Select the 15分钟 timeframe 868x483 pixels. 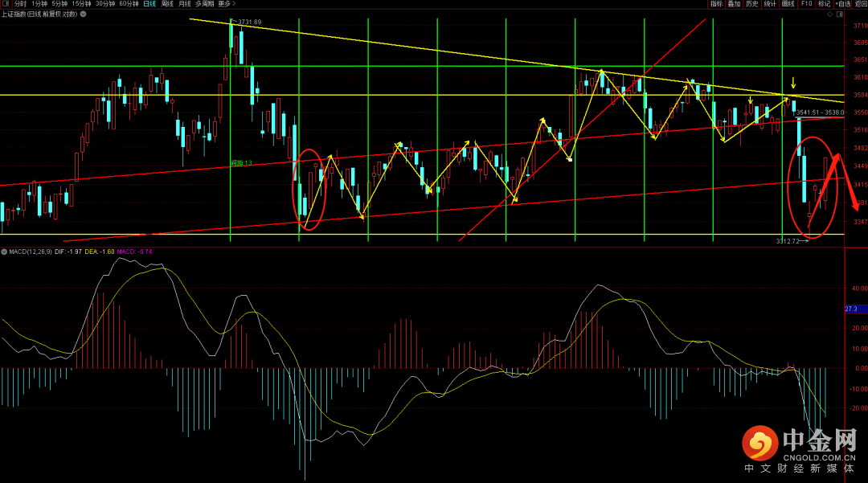(81, 4)
